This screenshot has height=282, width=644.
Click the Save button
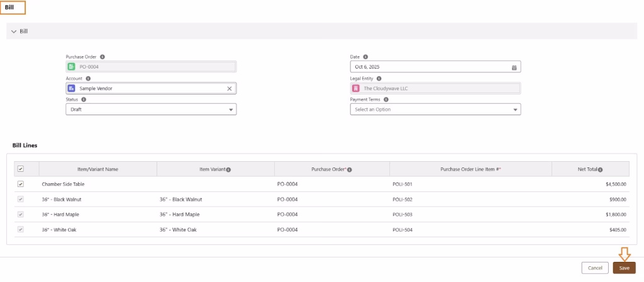(x=624, y=268)
